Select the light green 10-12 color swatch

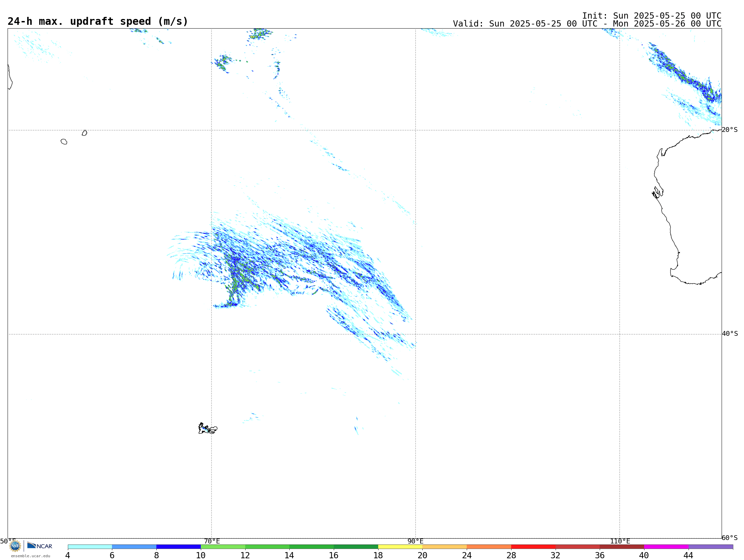pyautogui.click(x=223, y=547)
